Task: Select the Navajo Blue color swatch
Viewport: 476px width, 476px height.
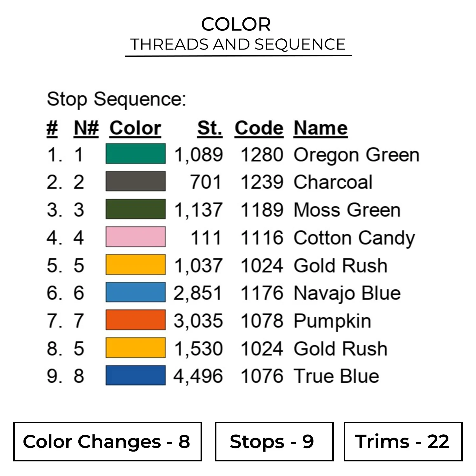Action: (x=136, y=292)
